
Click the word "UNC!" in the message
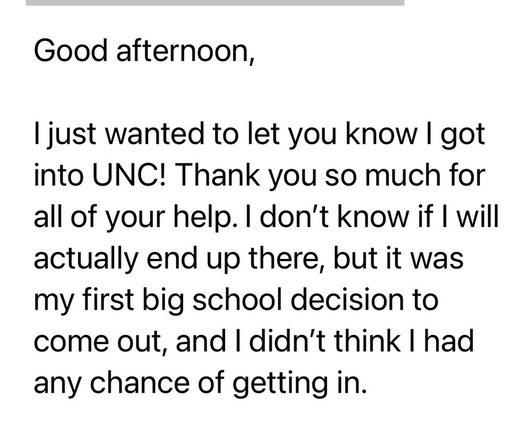click(129, 175)
